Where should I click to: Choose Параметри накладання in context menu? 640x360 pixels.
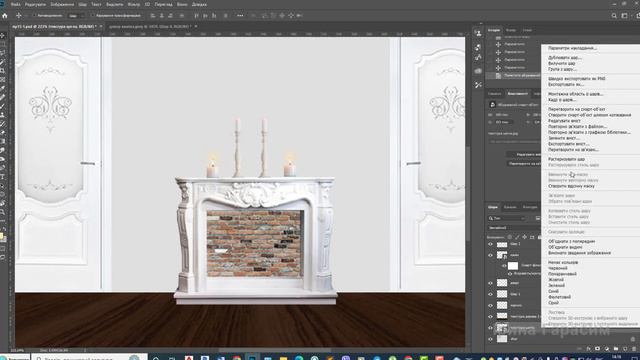[572, 48]
